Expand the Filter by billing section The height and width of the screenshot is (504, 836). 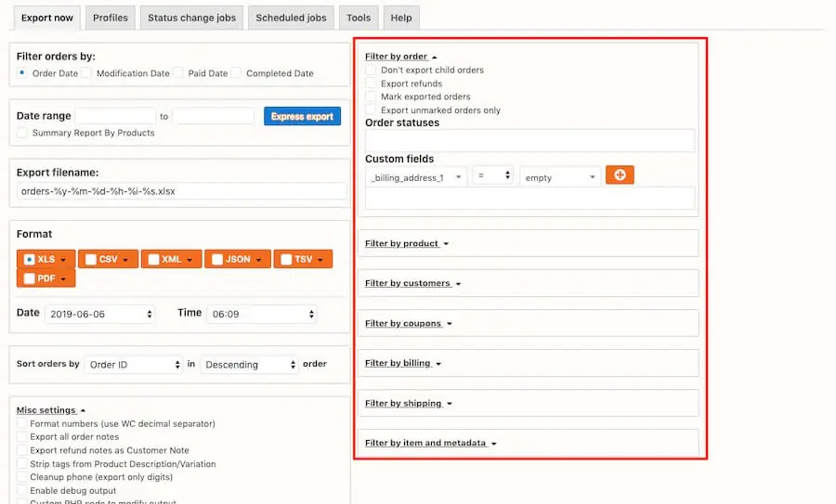403,363
